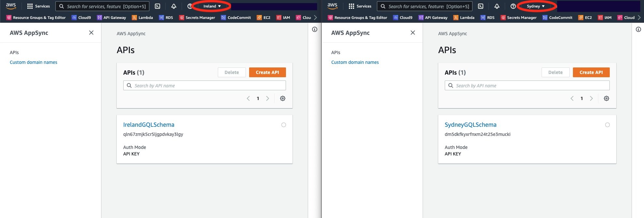The height and width of the screenshot is (218, 644).
Task: Go to previous page of Sydney APIs list
Action: point(572,98)
